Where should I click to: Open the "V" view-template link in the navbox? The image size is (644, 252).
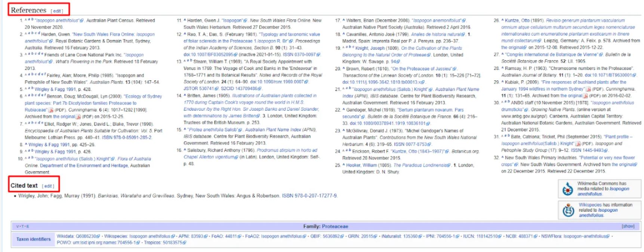tap(18, 227)
